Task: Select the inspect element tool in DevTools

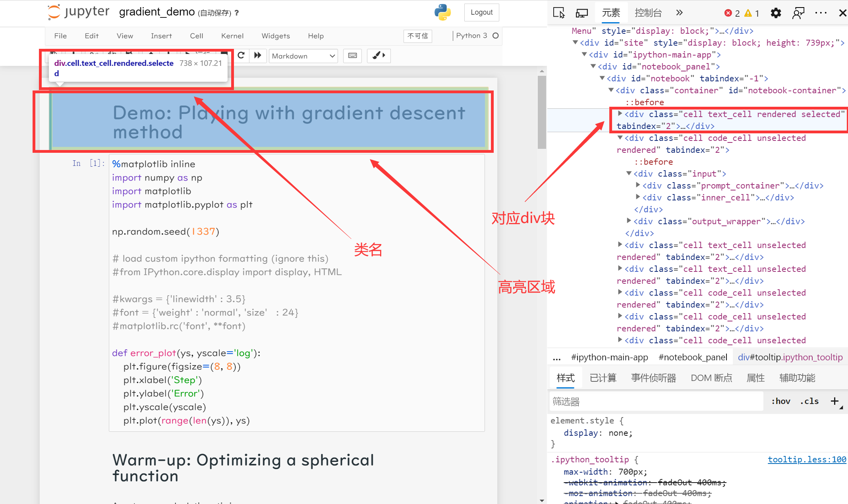Action: [559, 13]
